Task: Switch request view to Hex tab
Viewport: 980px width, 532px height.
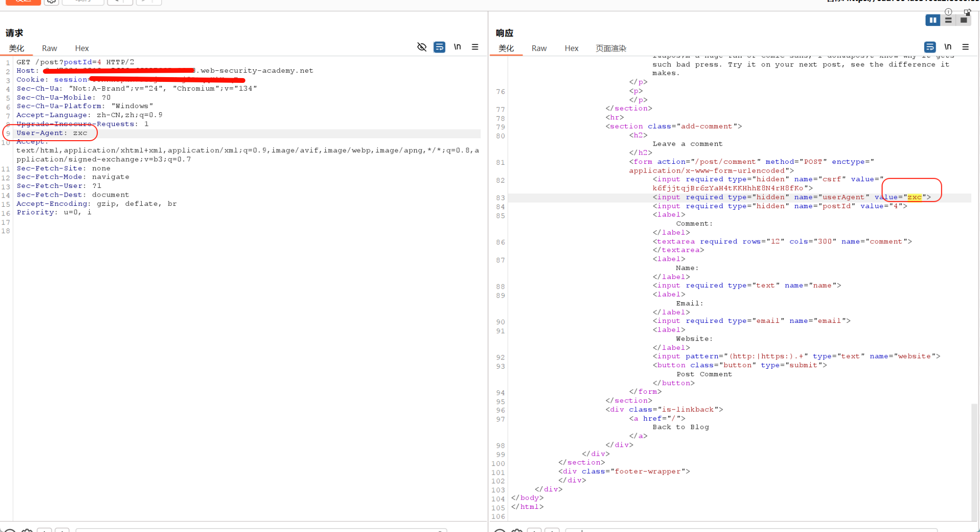Action: (x=81, y=48)
